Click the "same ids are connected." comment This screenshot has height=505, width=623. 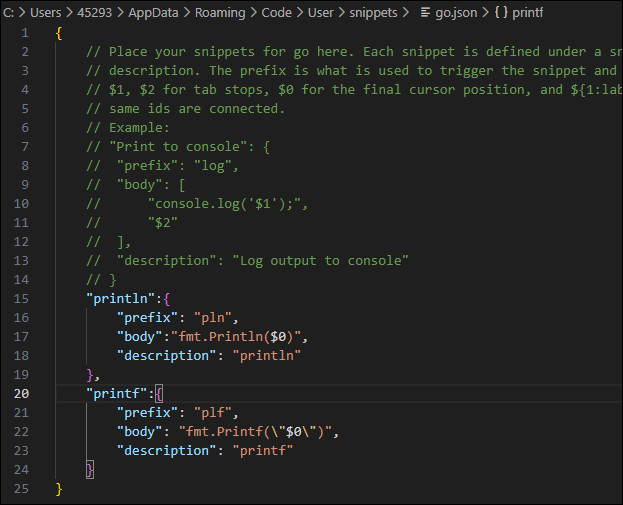[186, 109]
